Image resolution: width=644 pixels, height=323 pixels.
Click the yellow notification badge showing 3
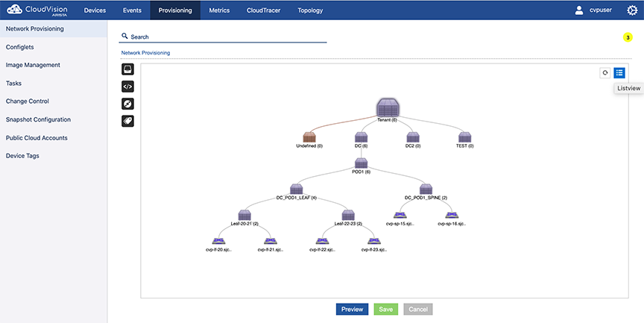pyautogui.click(x=628, y=37)
